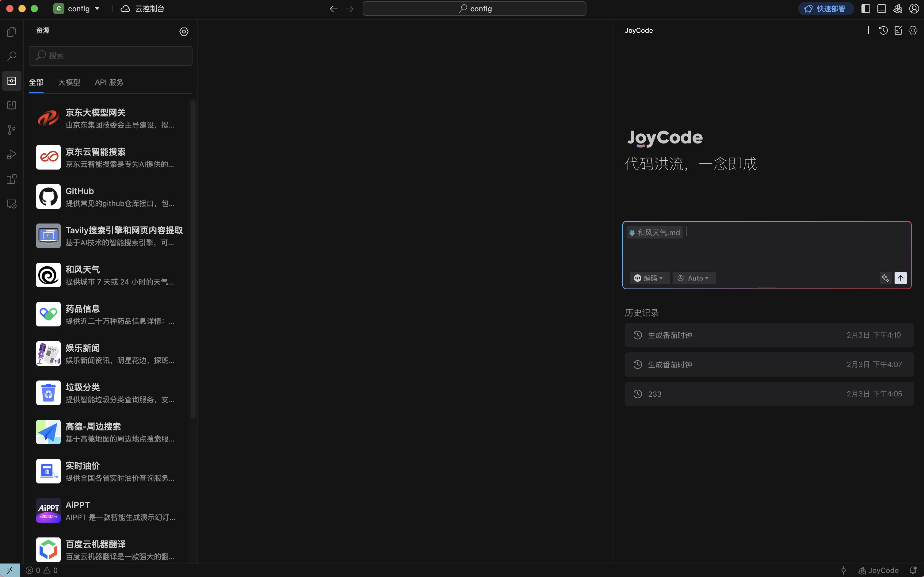Click the resources panel settings icon

pos(184,32)
